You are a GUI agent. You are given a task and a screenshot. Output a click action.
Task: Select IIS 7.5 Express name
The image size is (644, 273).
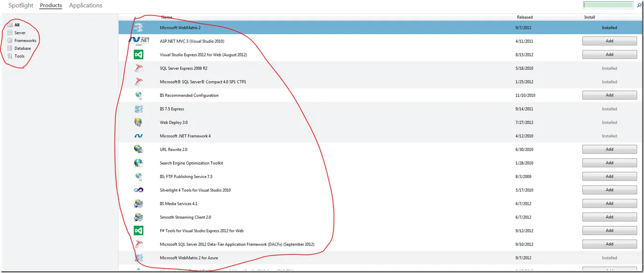pos(172,109)
